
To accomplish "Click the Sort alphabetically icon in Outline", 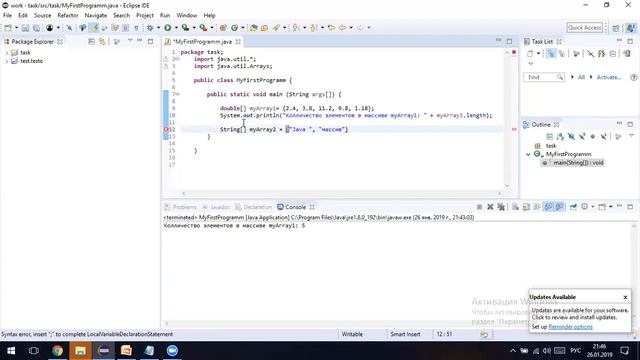I will pos(560,136).
